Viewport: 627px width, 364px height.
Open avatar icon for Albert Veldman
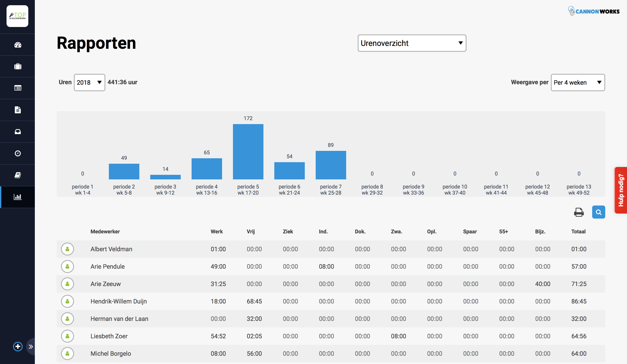(67, 249)
